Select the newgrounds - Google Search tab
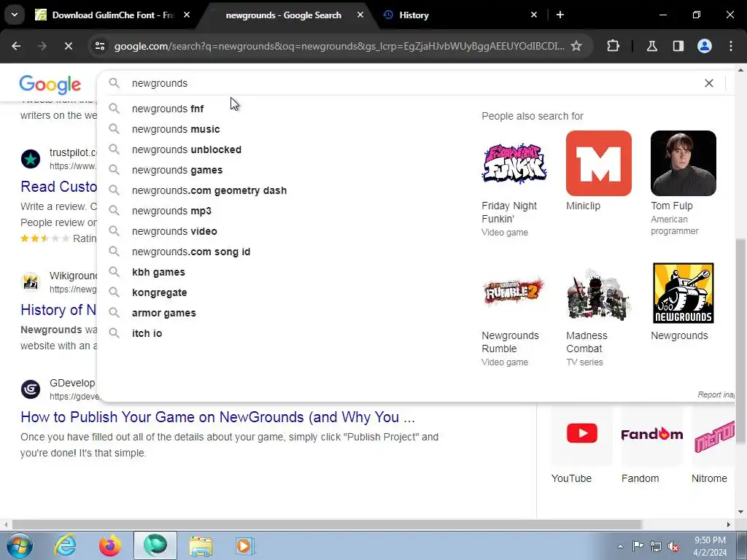The width and height of the screenshot is (747, 560). [284, 15]
